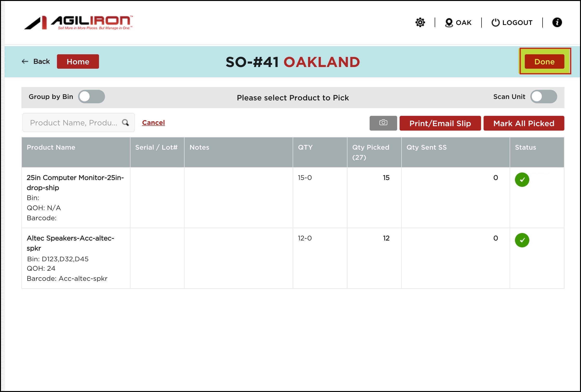The height and width of the screenshot is (392, 581).
Task: Go to Home
Action: tap(78, 61)
